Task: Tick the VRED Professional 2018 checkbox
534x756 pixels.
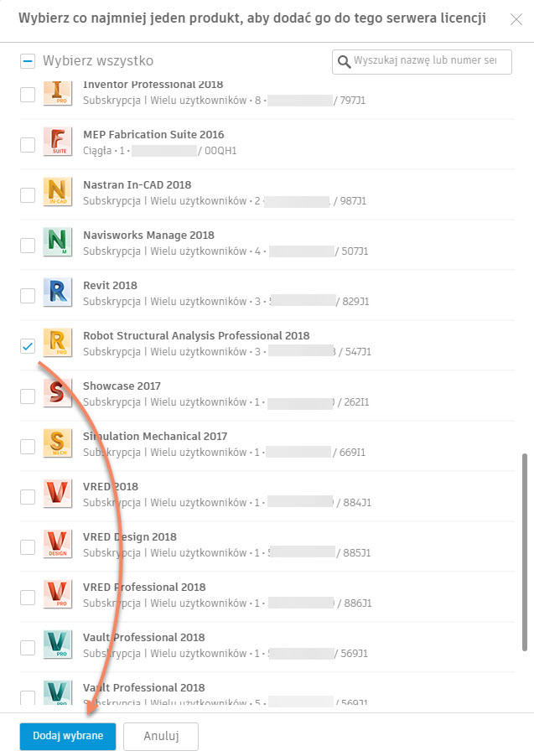Action: [x=28, y=597]
